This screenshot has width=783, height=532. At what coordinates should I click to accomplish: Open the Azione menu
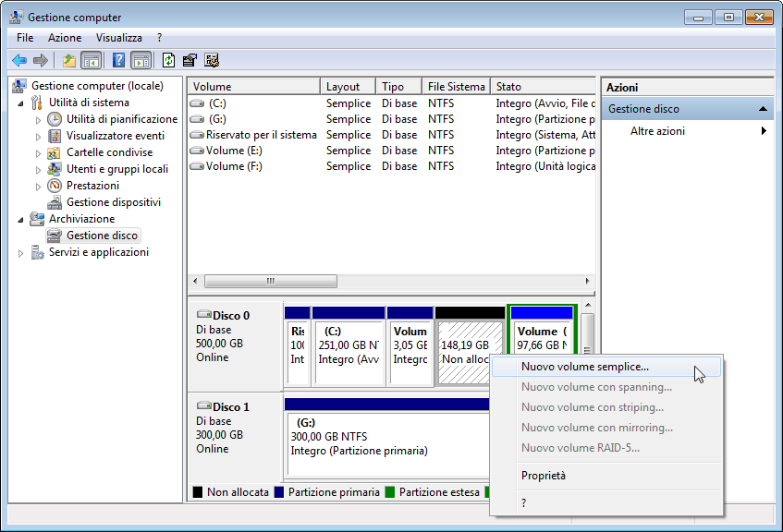65,38
